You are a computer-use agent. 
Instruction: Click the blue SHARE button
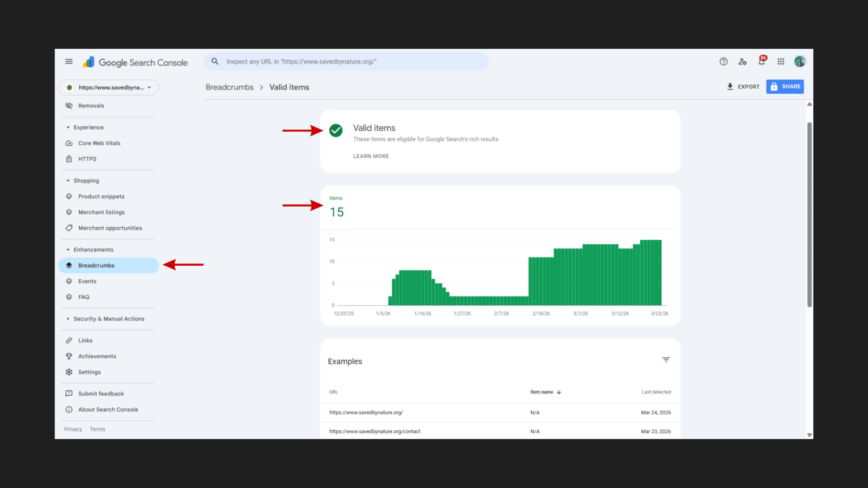click(784, 86)
